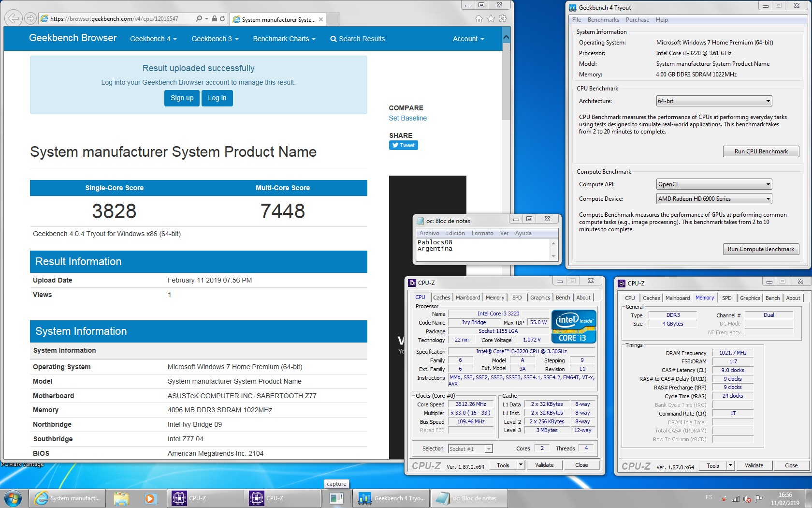Screen dimensions: 812x508
Task: Open the Notepad Archivo menu
Action: [x=429, y=233]
